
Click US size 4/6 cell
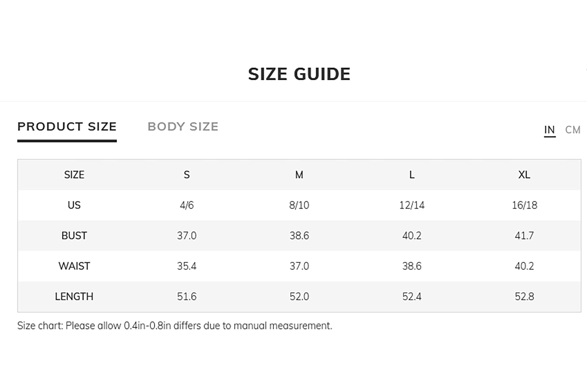tap(187, 205)
